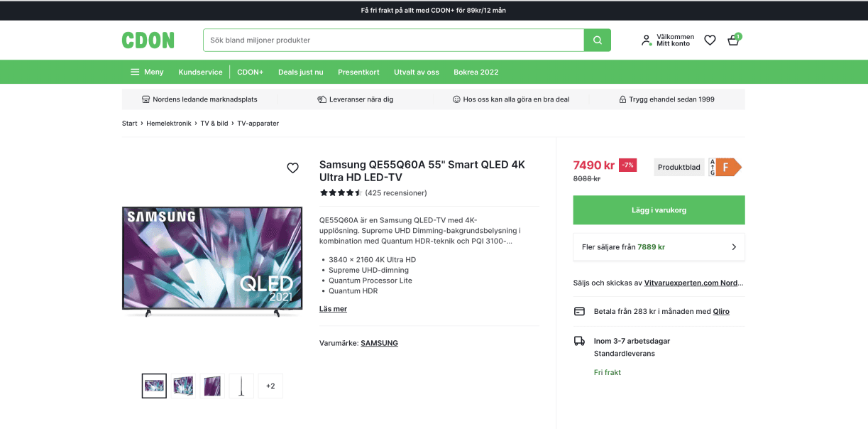Image resolution: width=868 pixels, height=429 pixels.
Task: Open the Qliro payment link
Action: tap(721, 312)
